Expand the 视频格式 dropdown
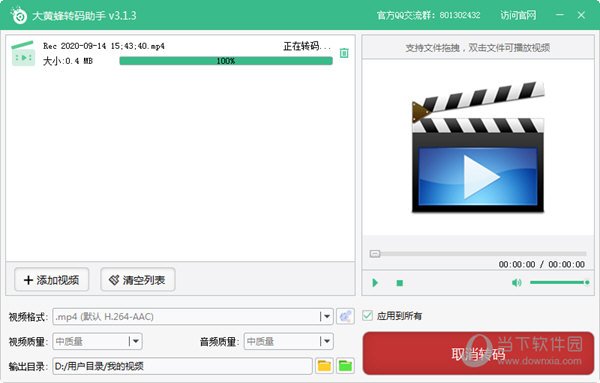600x383 pixels. click(326, 316)
